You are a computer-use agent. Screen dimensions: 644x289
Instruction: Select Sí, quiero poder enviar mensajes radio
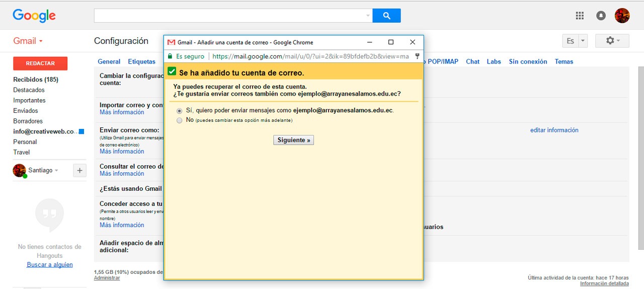click(180, 110)
